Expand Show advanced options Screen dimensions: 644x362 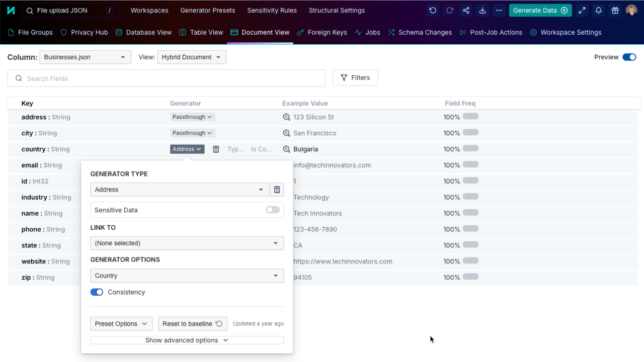click(x=187, y=340)
